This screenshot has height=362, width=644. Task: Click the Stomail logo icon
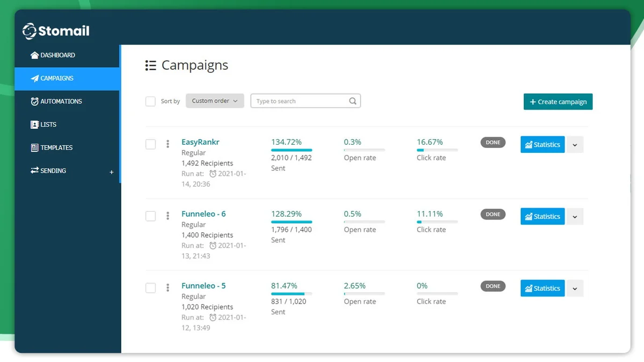[30, 31]
